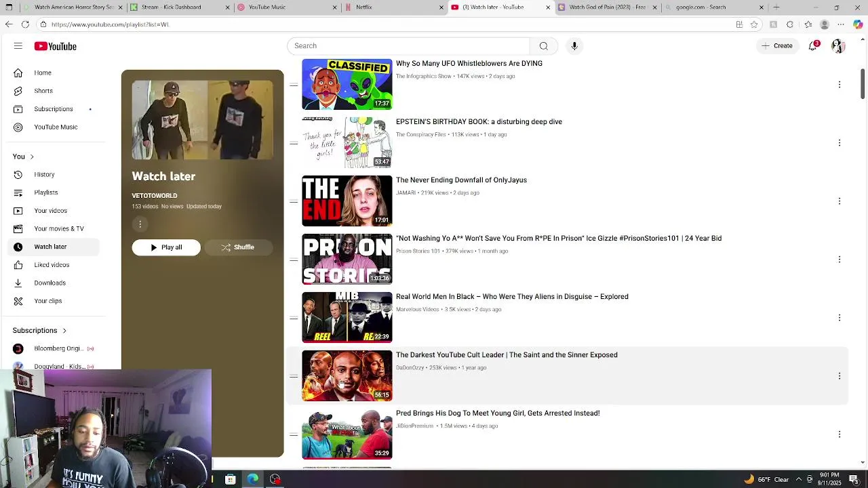868x488 pixels.
Task: Open More actions for UFO Whistleblowers video
Action: pos(840,85)
